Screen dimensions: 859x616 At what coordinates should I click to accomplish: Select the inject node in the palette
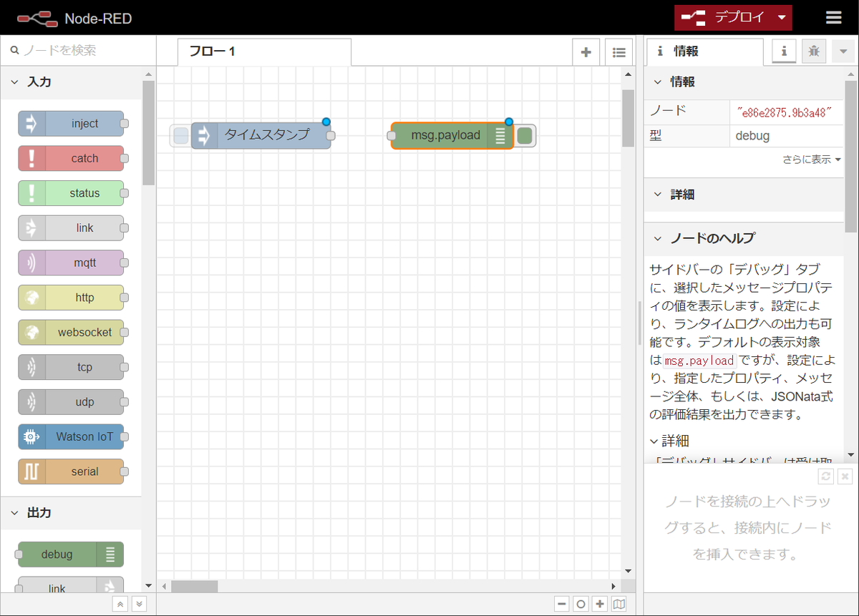[x=72, y=123]
